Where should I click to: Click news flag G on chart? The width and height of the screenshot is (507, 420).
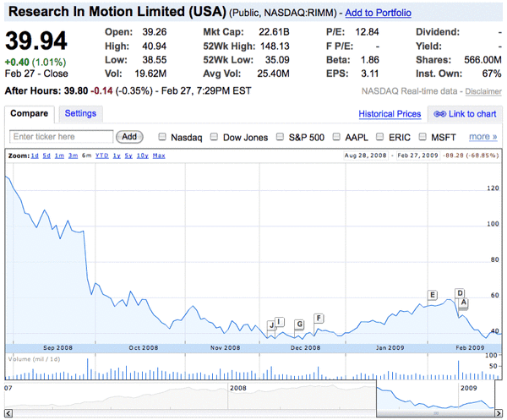pos(299,325)
